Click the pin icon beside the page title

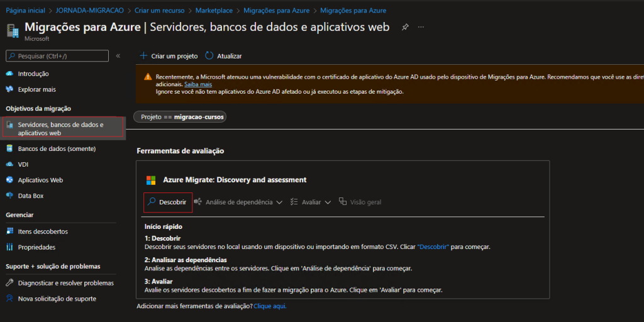[405, 28]
